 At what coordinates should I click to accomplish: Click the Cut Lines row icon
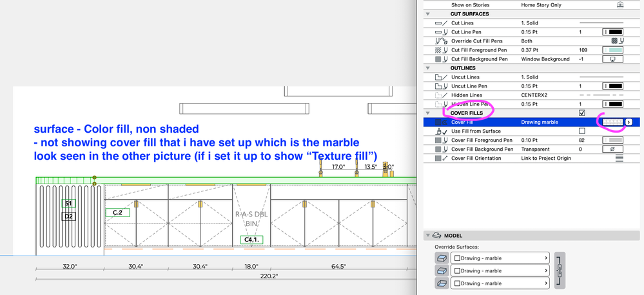tap(441, 23)
